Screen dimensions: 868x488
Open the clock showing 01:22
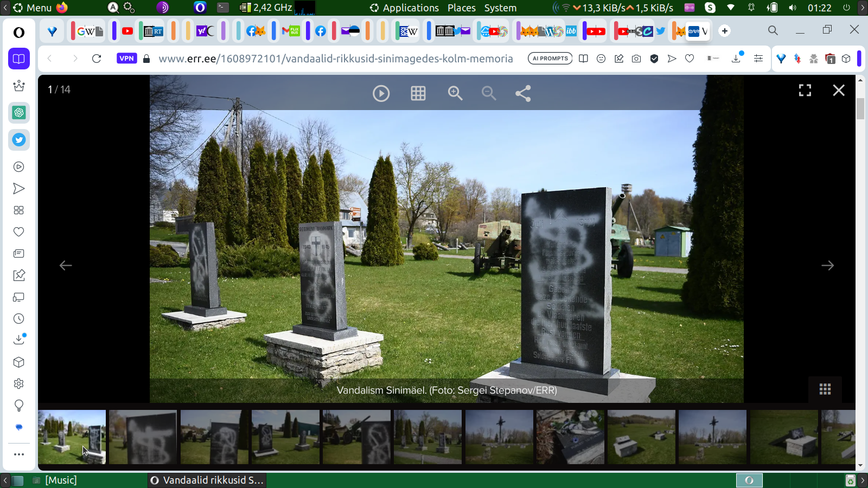819,8
